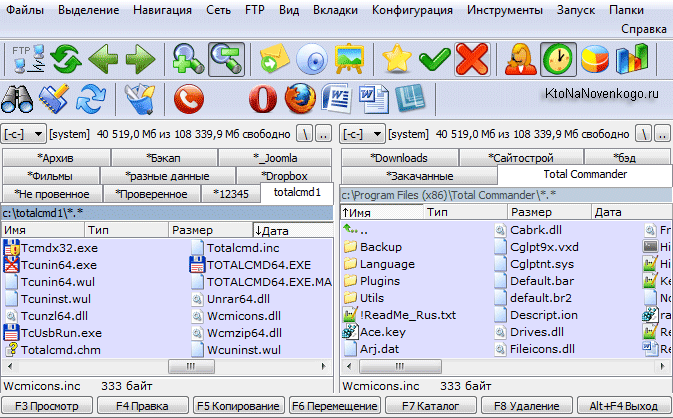
Task: Switch to the *Dropbox tab
Action: [x=284, y=176]
